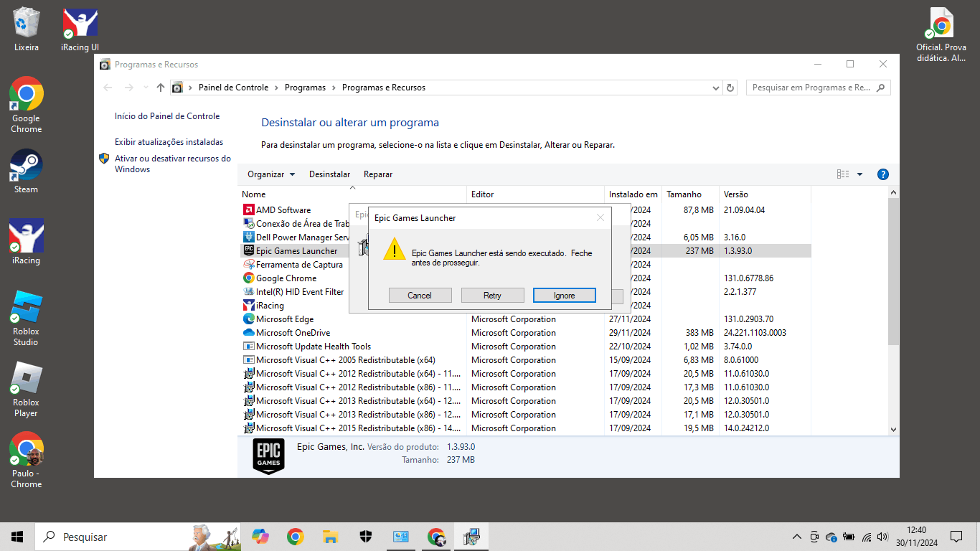Image resolution: width=980 pixels, height=551 pixels.
Task: Click the installer icon in the taskbar
Action: pos(471,537)
